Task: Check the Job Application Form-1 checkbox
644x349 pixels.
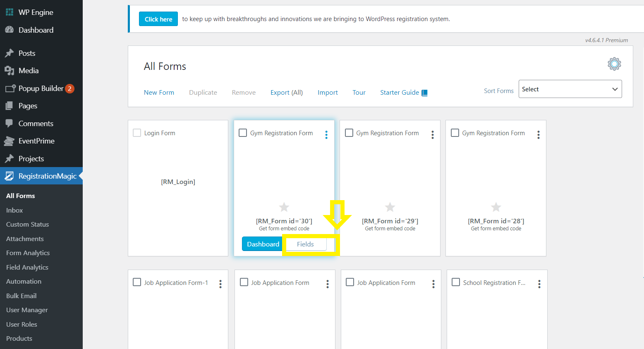Action: coord(137,282)
